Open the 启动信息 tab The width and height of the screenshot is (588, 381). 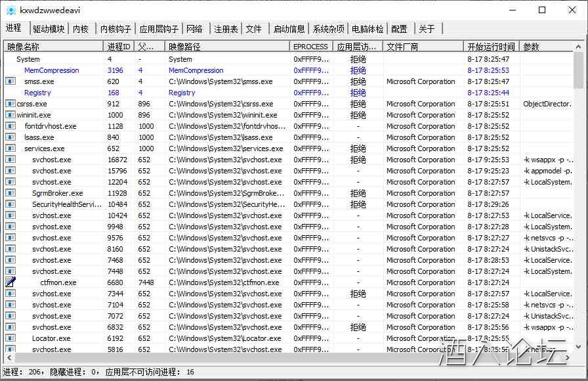289,29
